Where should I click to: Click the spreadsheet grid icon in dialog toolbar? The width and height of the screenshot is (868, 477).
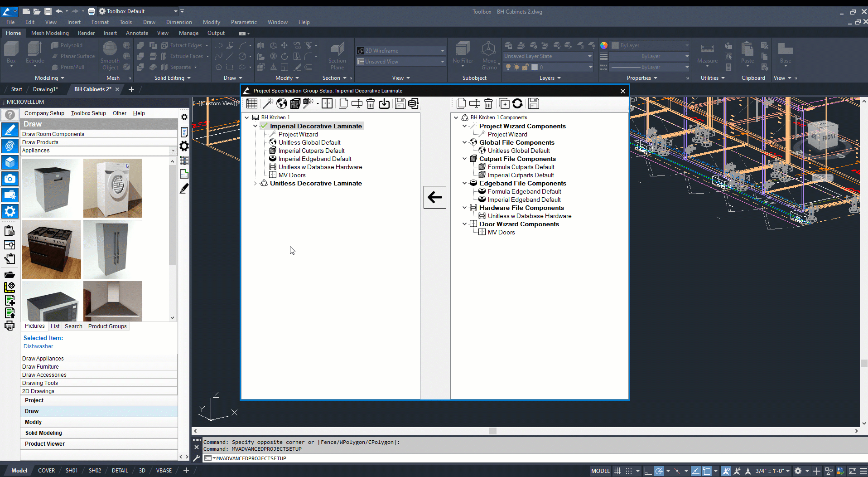click(252, 104)
